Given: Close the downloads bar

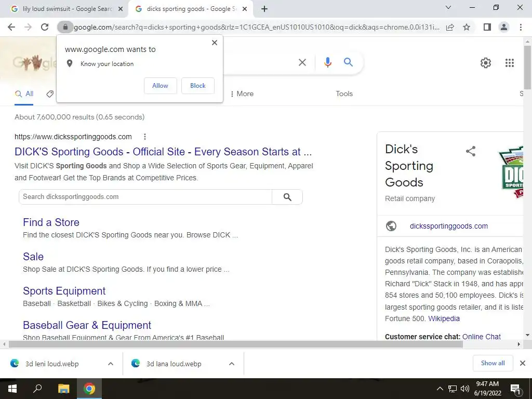Looking at the screenshot, I should 523,363.
